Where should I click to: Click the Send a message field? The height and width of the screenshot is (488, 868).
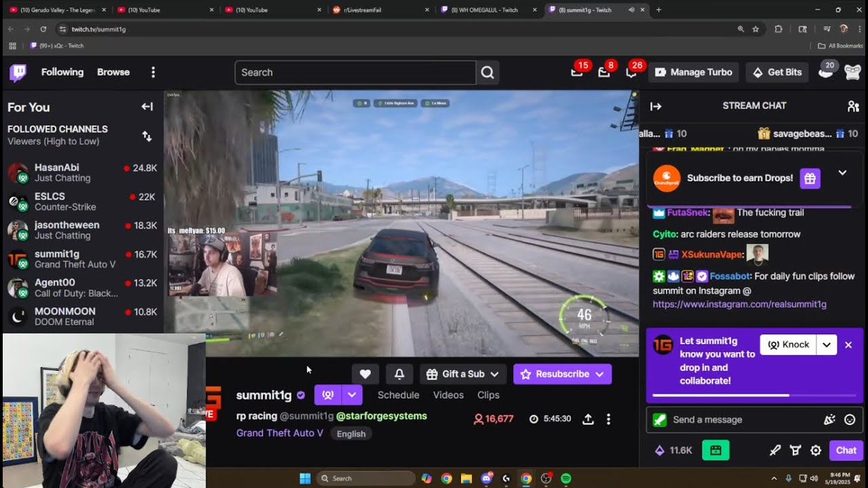click(x=755, y=420)
